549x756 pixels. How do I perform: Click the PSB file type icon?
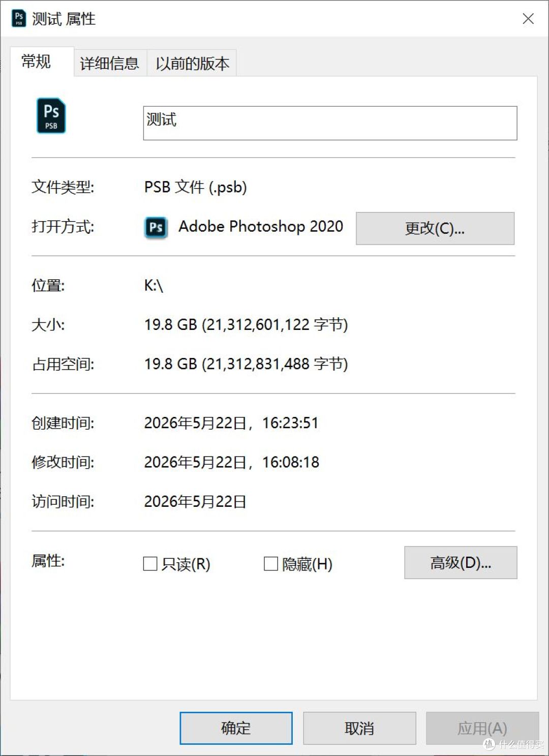[x=51, y=116]
